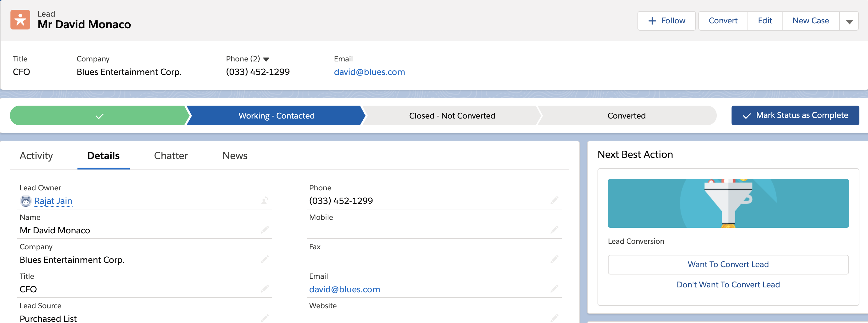868x323 pixels.
Task: Click the edit pencil for Fax field
Action: click(554, 259)
